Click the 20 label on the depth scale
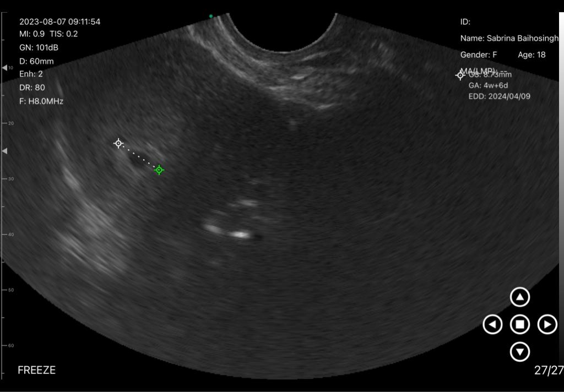The height and width of the screenshot is (392, 564). (x=11, y=123)
